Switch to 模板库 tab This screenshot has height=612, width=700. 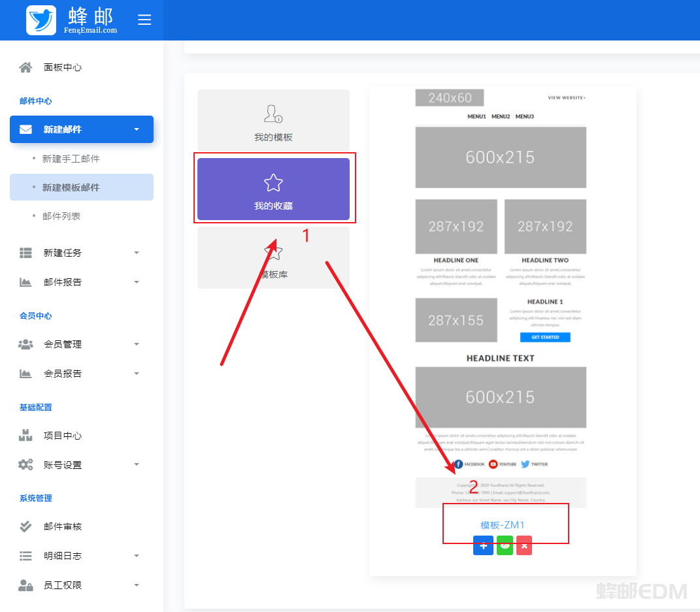273,258
